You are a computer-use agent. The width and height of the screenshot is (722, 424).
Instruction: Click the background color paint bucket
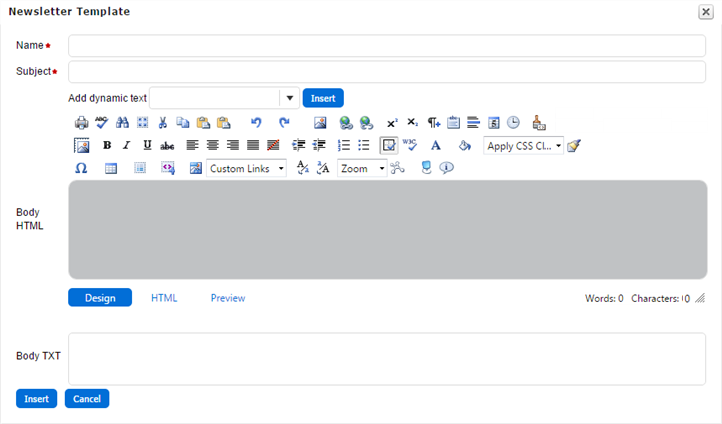point(464,145)
